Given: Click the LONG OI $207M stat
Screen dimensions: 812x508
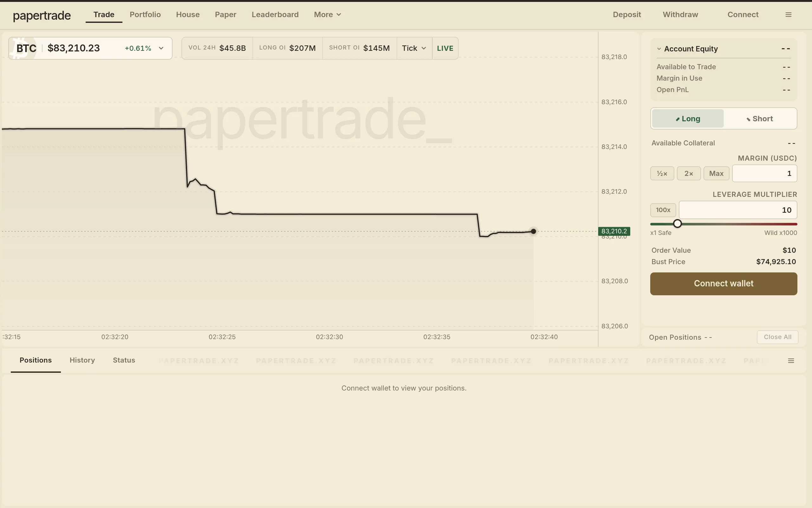Looking at the screenshot, I should (x=287, y=48).
